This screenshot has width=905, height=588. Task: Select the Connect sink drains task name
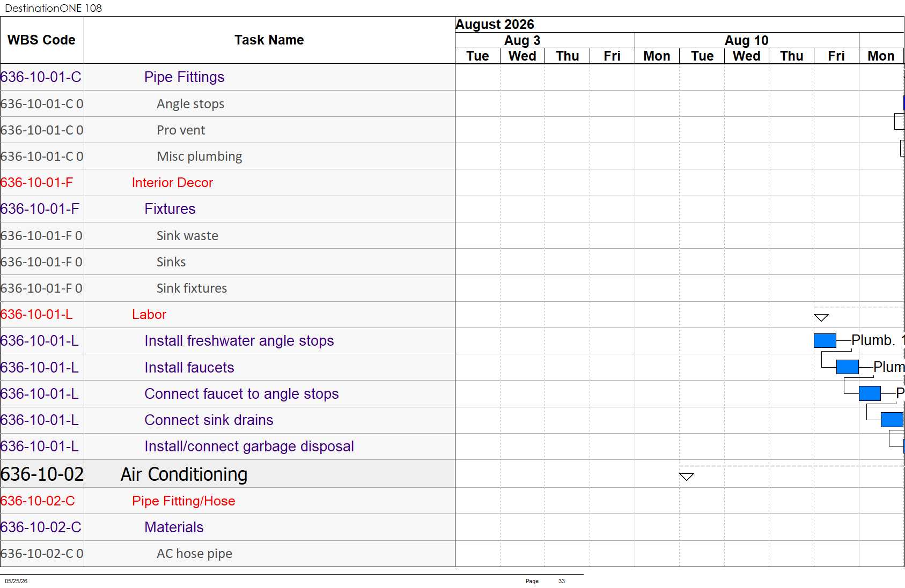point(209,420)
